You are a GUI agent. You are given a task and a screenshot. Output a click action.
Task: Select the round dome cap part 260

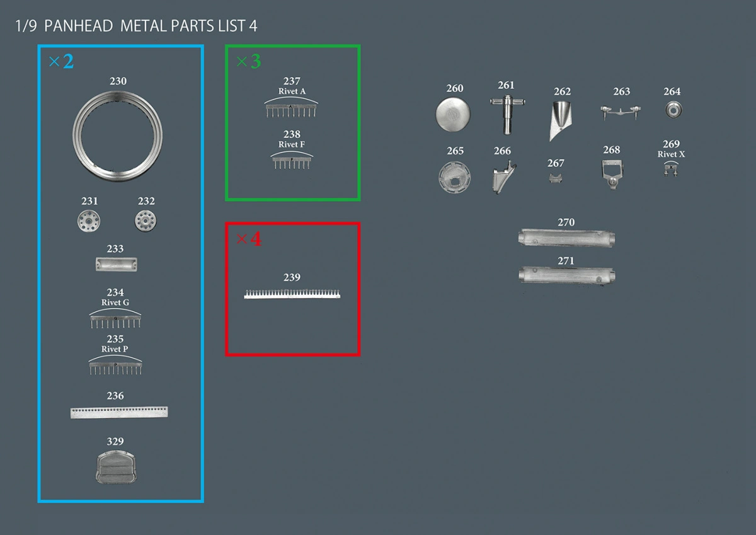tap(452, 113)
